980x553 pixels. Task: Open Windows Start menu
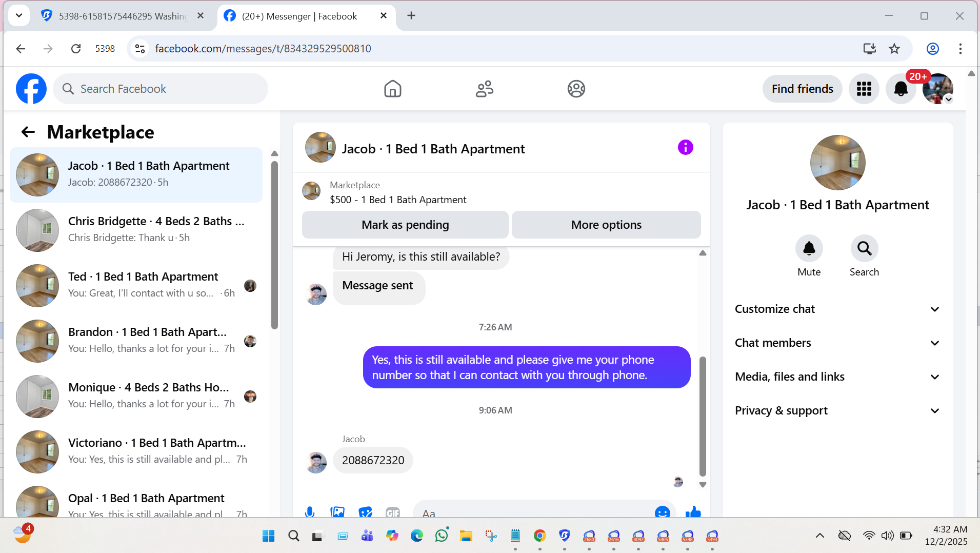click(268, 536)
